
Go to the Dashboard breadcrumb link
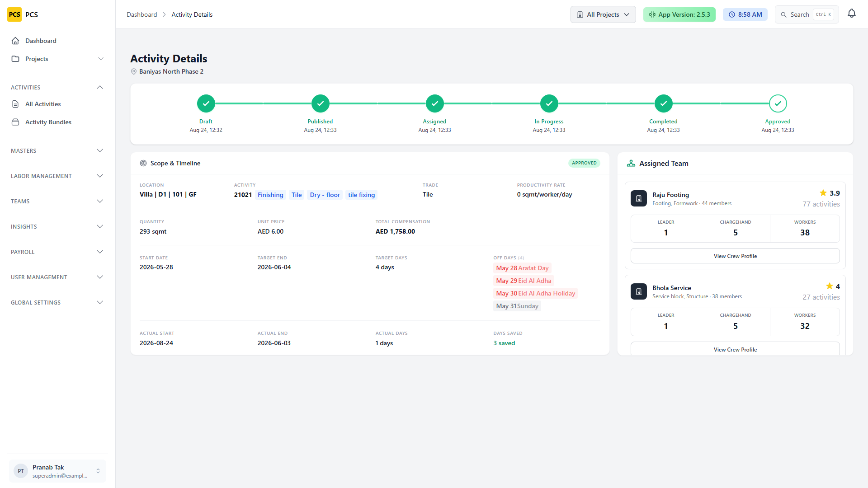(x=142, y=14)
